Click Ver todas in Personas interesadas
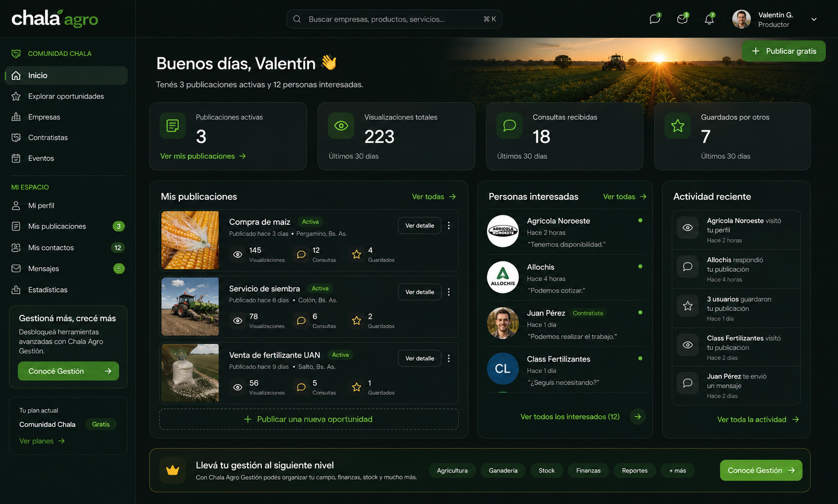Image resolution: width=838 pixels, height=504 pixels. coord(624,196)
